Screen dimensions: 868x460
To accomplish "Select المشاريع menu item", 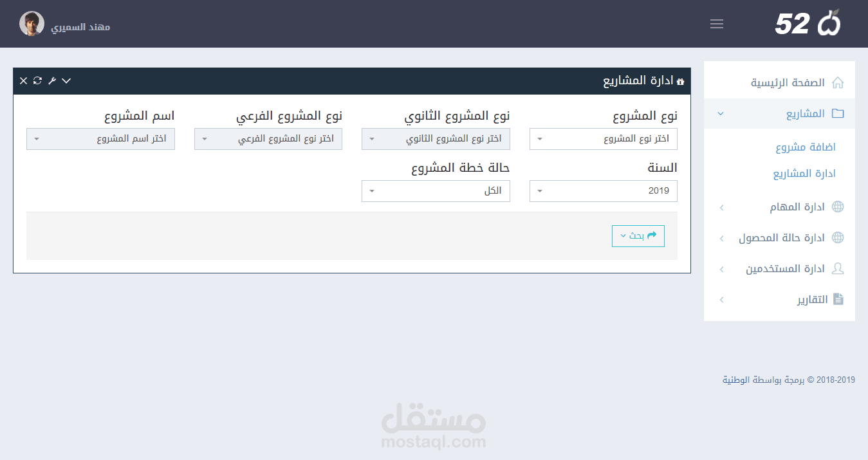I will pyautogui.click(x=779, y=114).
